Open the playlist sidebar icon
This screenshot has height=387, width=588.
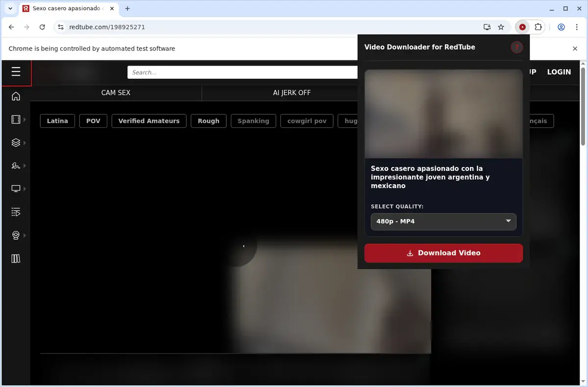tap(16, 212)
